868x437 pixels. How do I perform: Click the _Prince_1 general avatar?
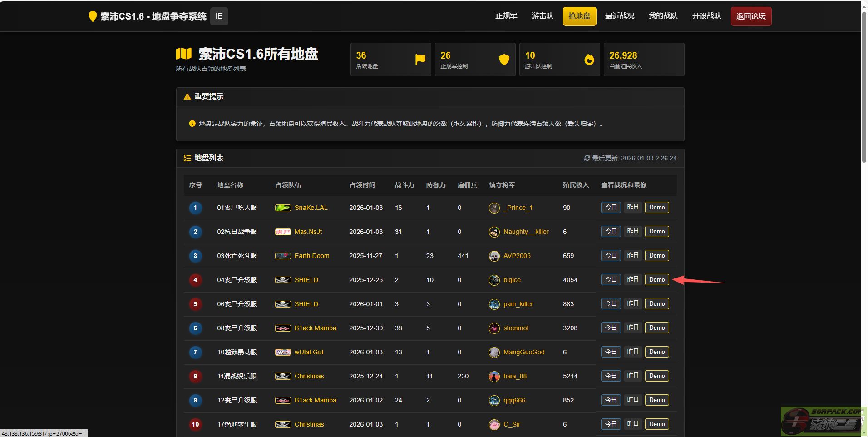[494, 208]
